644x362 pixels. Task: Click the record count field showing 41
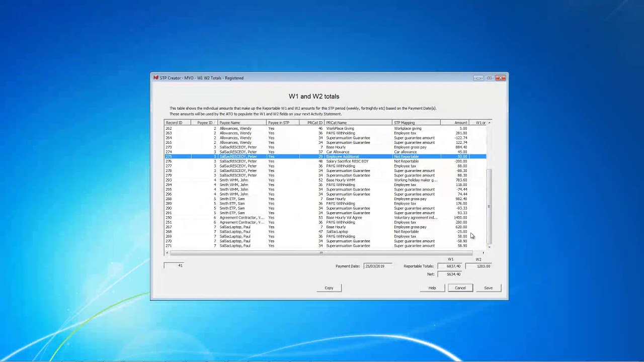(174, 265)
